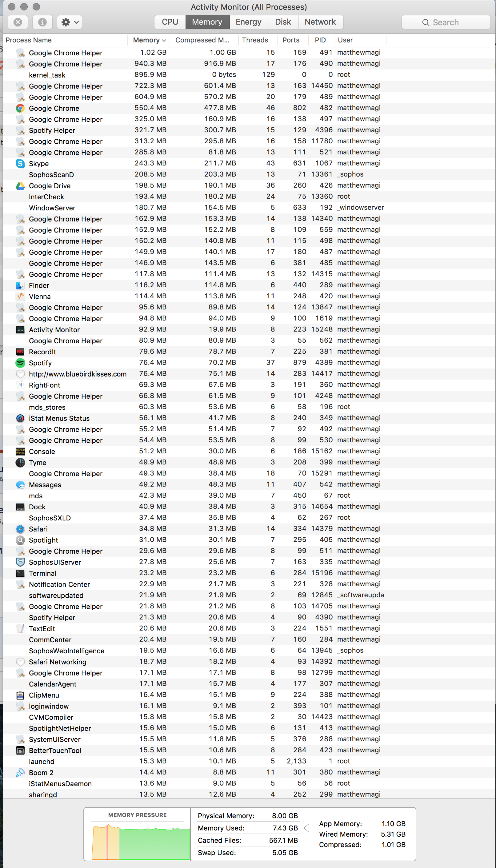This screenshot has height=868, width=496.
Task: Switch to the Disk tab
Action: point(283,22)
